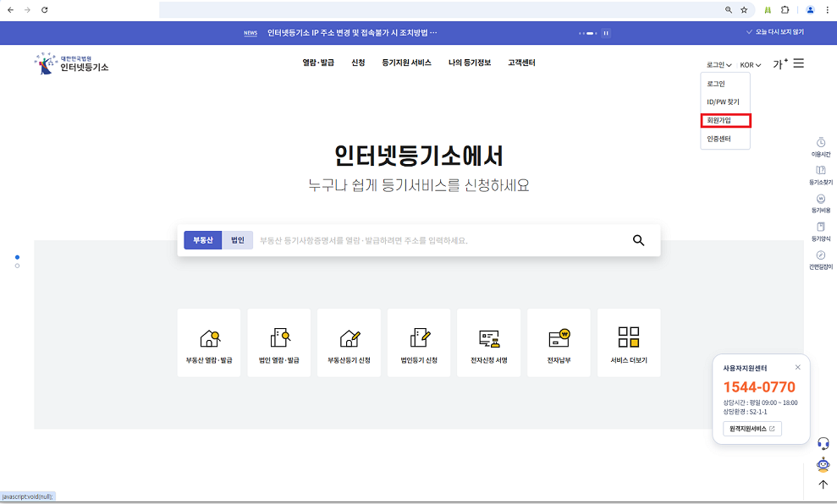This screenshot has height=504, width=837.
Task: Open the chatbot robot icon
Action: [x=823, y=464]
